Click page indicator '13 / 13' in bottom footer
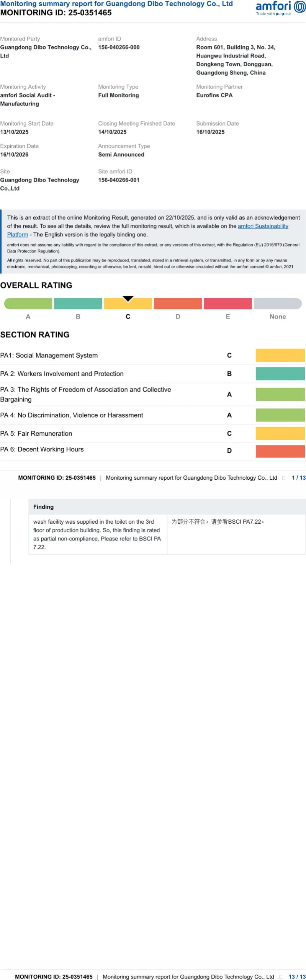 click(297, 977)
